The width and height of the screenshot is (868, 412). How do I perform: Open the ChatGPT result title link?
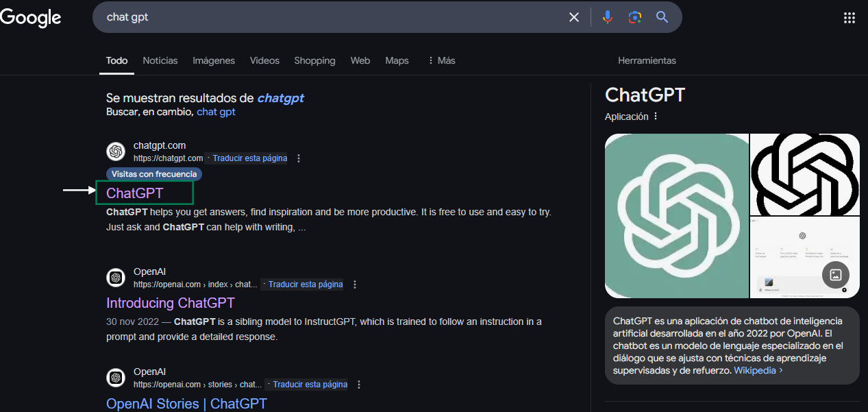click(135, 193)
